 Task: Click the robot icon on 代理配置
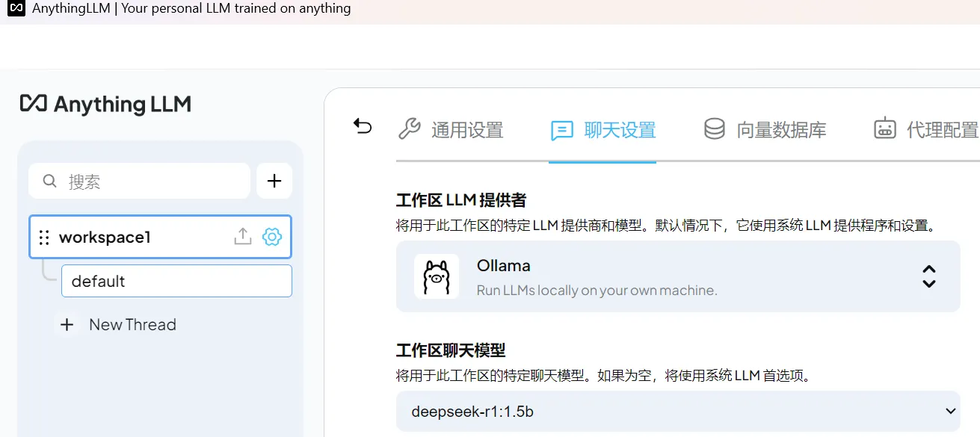[x=885, y=128]
